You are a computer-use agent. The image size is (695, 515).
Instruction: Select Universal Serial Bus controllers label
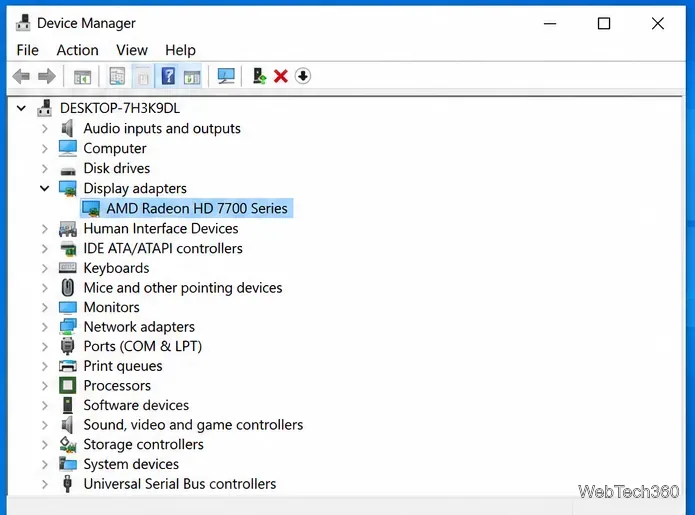pos(180,484)
